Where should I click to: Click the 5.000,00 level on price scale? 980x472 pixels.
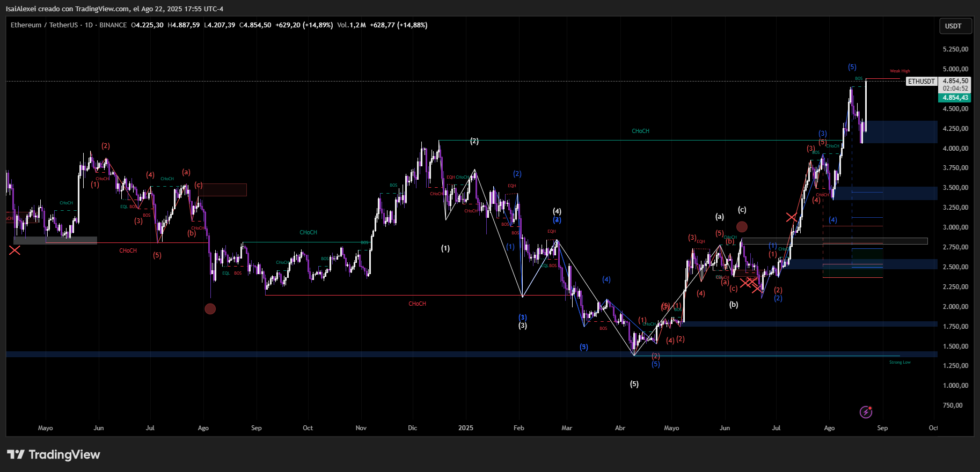(955, 69)
